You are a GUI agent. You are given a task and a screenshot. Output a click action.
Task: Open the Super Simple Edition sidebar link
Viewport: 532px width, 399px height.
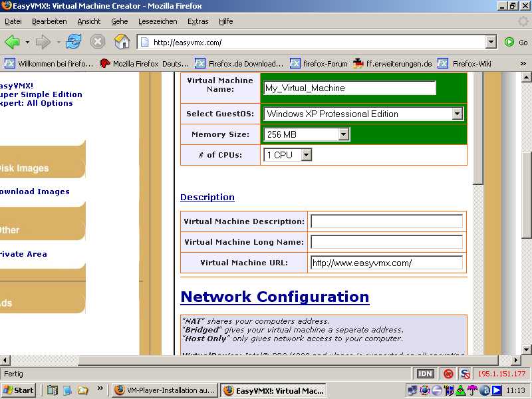pos(41,94)
